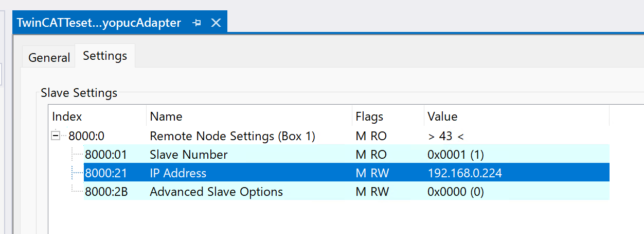
Task: Click the 0x0001 (1) value cell
Action: coord(455,155)
